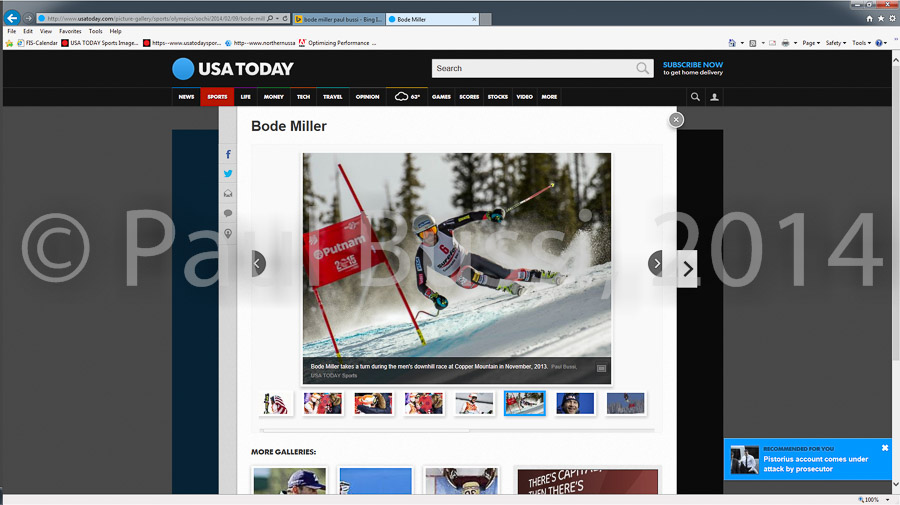Dismiss the Recommended for you popup
The width and height of the screenshot is (900, 505).
pyautogui.click(x=885, y=448)
